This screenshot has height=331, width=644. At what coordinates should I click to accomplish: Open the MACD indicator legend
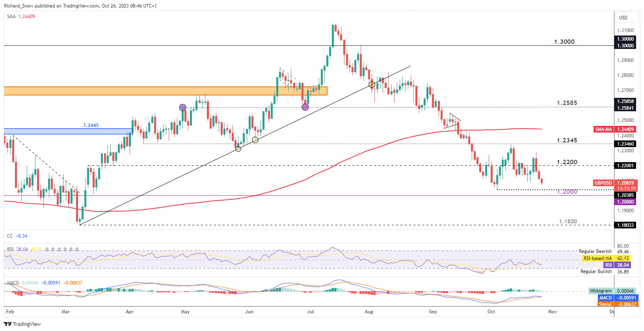tap(13, 283)
